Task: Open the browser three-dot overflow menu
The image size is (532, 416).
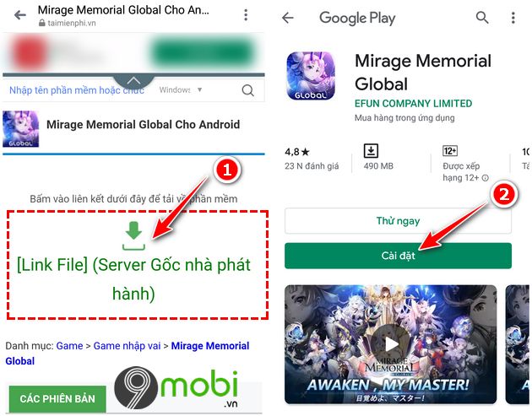Action: pos(246,15)
